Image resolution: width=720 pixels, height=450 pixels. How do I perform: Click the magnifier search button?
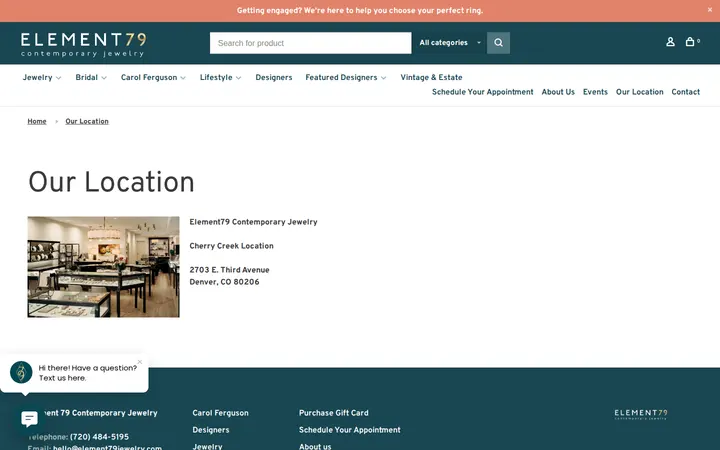pyautogui.click(x=498, y=43)
